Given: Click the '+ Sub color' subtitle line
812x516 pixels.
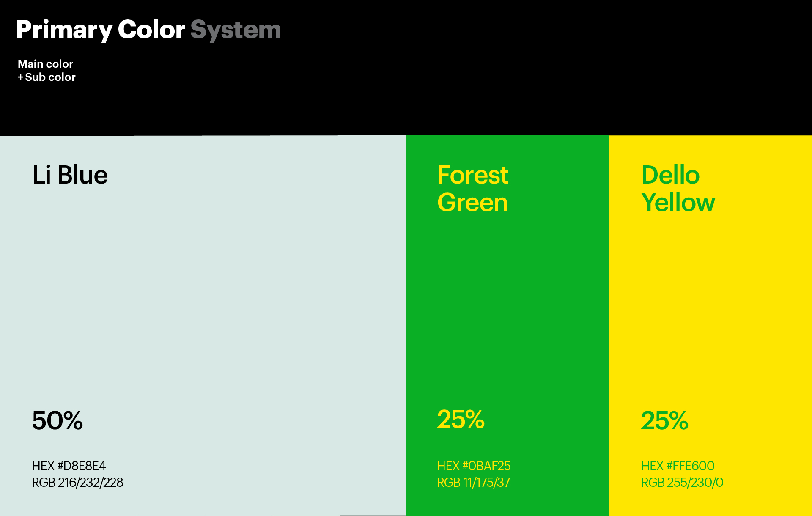Looking at the screenshot, I should 47,77.
